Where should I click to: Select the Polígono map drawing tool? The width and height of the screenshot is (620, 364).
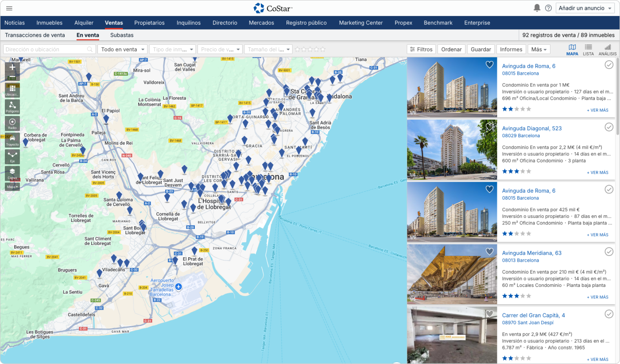(x=12, y=106)
